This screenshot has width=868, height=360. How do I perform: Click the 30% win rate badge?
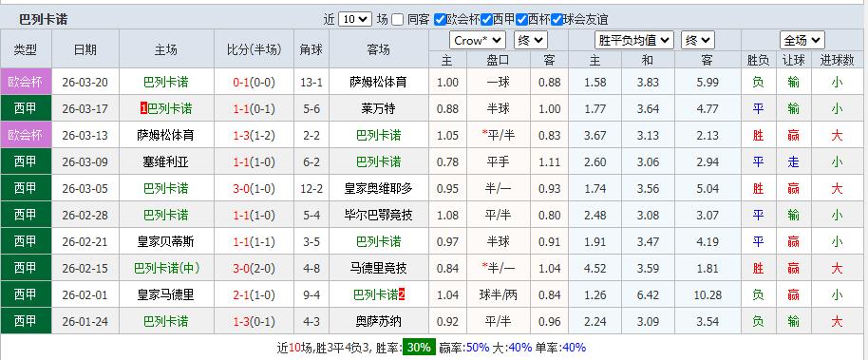(419, 348)
